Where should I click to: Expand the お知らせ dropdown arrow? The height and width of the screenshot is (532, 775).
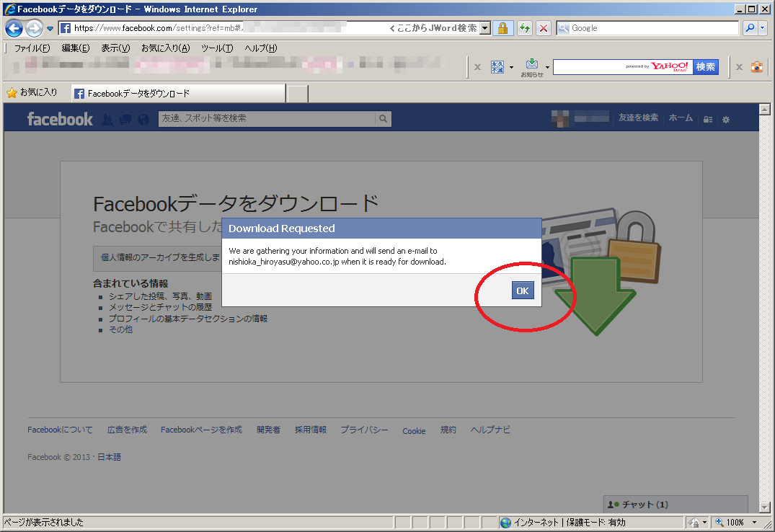[547, 67]
